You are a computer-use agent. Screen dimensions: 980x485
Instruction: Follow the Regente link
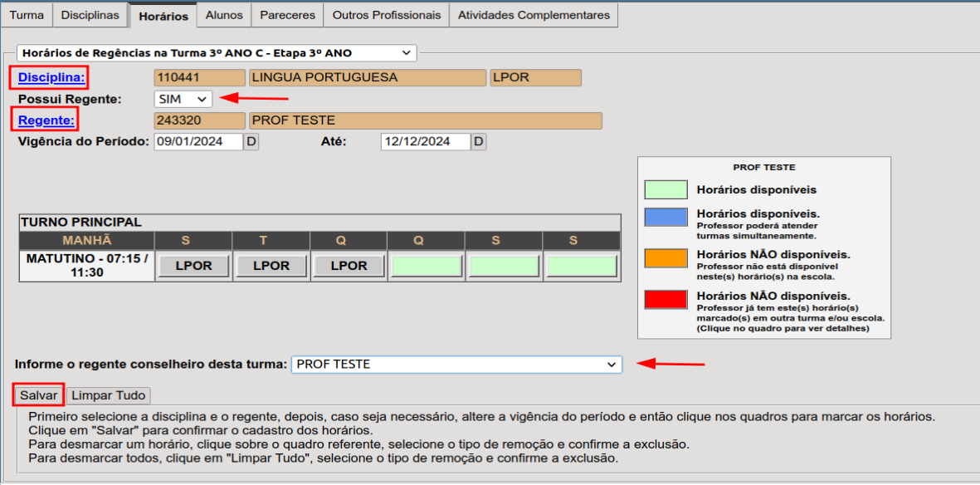(x=46, y=121)
